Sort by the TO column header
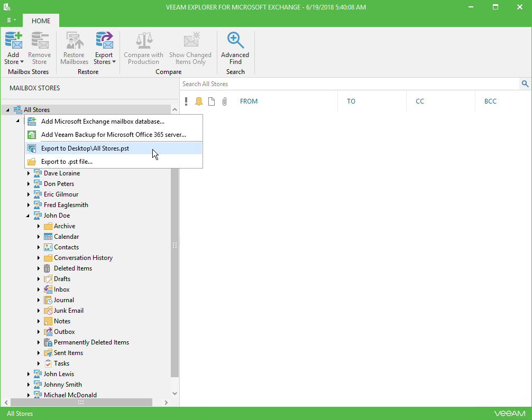 click(x=351, y=101)
